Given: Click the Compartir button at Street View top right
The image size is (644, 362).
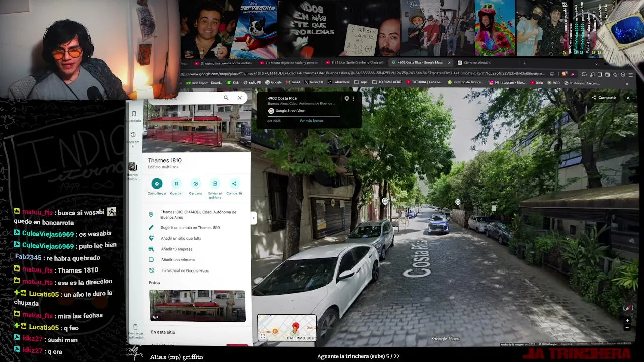Looking at the screenshot, I should pyautogui.click(x=604, y=98).
